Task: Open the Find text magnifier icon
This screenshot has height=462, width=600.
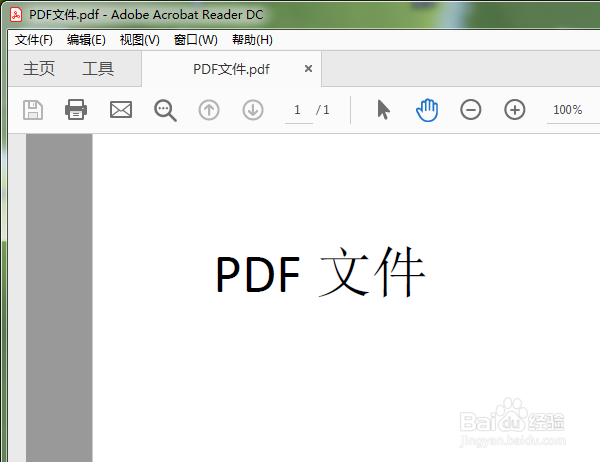Action: 165,111
